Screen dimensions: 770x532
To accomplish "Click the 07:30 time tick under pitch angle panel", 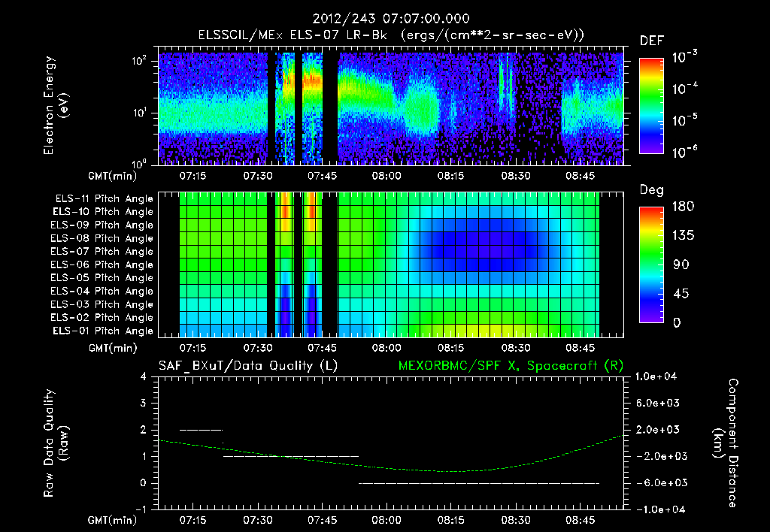I will coord(257,348).
